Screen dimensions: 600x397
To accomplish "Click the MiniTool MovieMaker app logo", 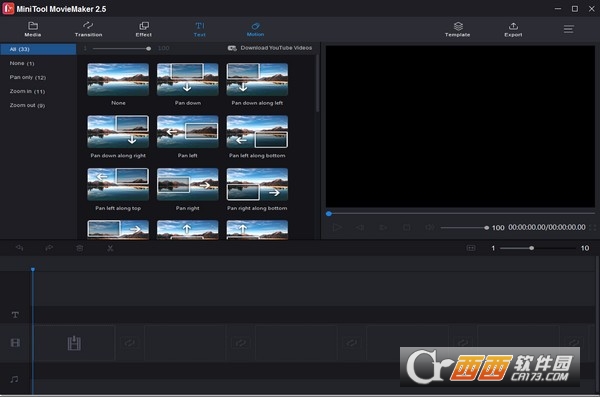I will (x=8, y=8).
